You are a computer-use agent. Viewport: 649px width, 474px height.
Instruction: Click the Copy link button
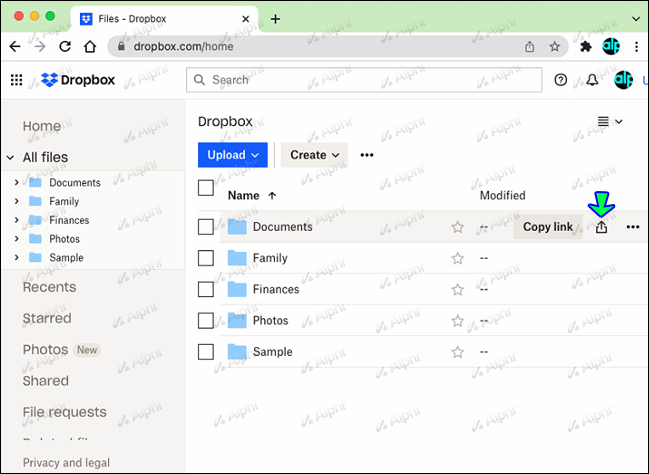point(548,227)
